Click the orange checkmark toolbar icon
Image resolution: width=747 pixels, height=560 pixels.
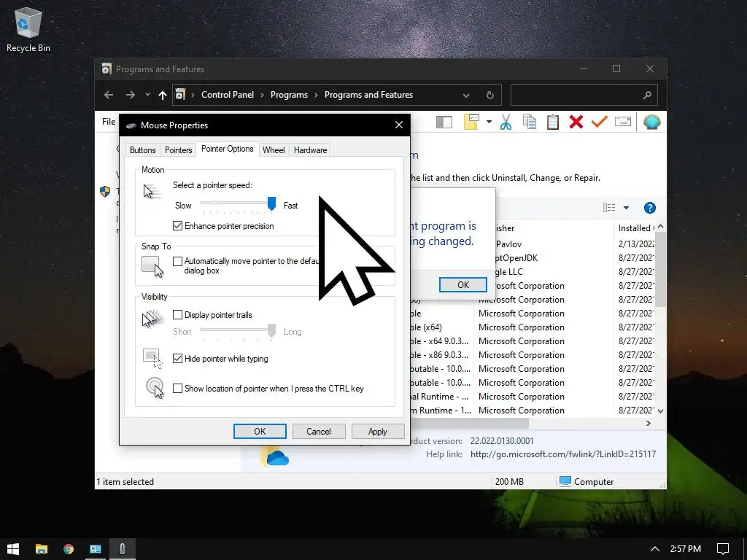pyautogui.click(x=600, y=122)
